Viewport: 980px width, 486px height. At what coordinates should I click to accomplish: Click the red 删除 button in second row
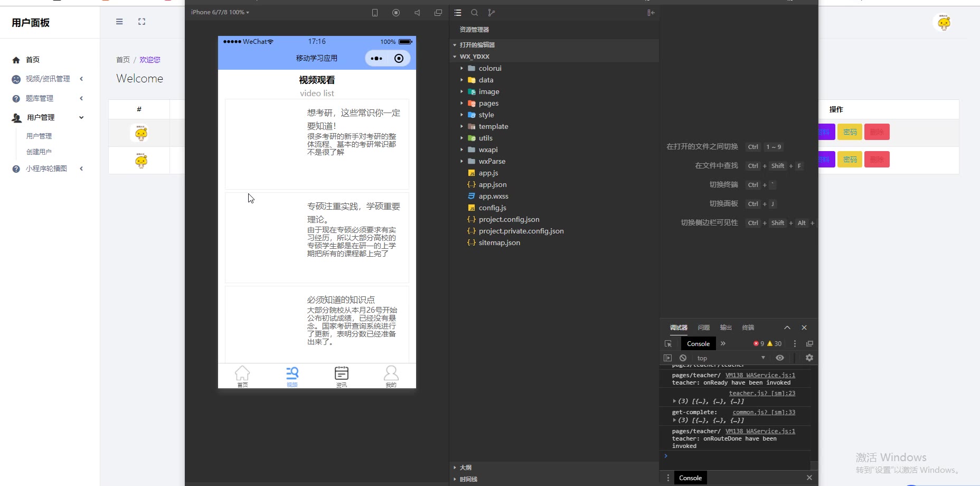click(877, 160)
